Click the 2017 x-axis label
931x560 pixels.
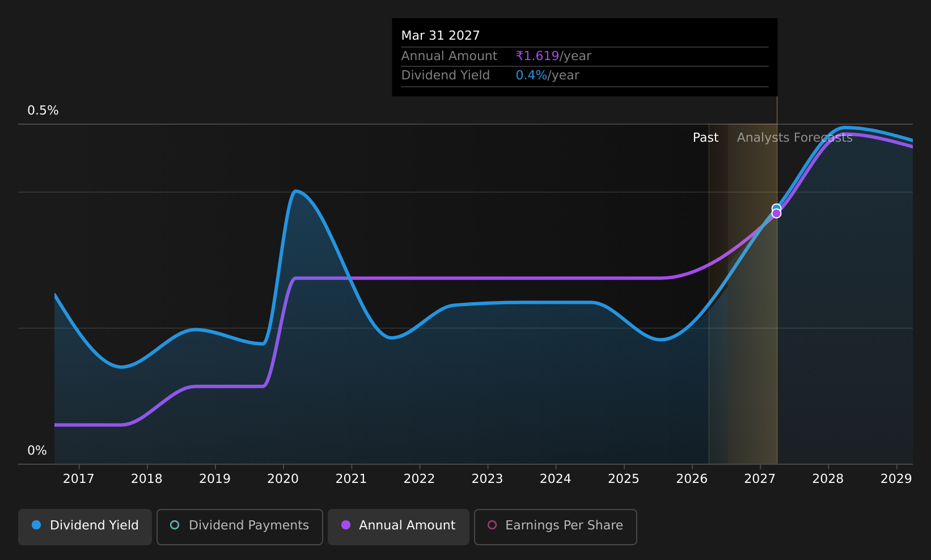tap(79, 479)
